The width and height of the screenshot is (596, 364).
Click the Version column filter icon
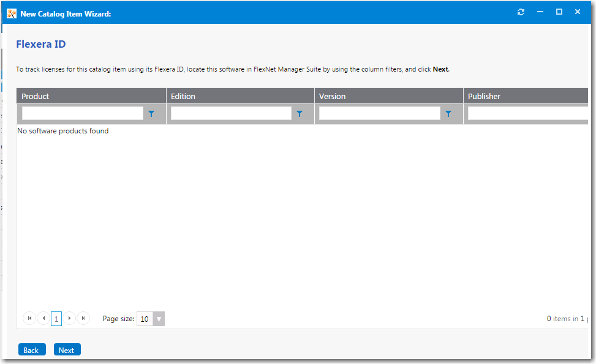click(x=448, y=114)
